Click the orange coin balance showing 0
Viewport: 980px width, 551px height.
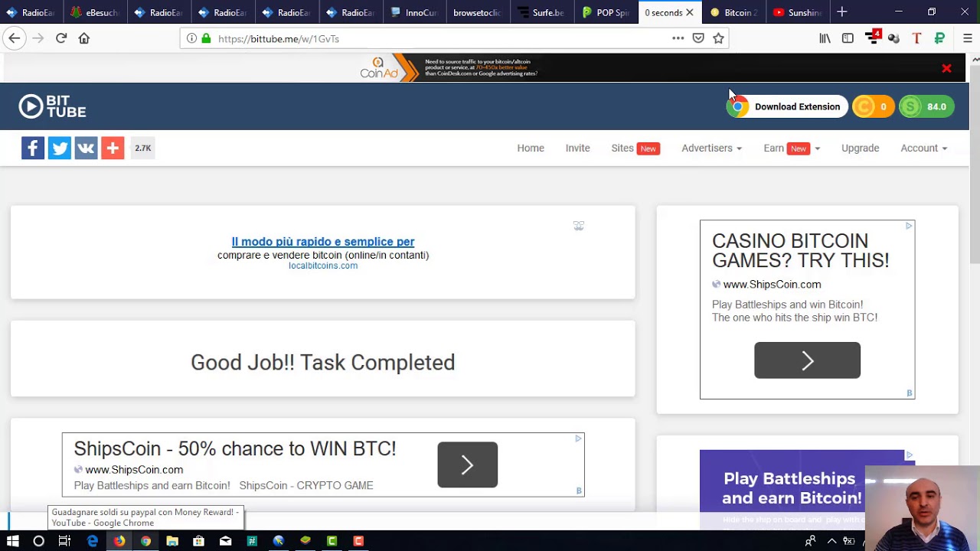tap(872, 107)
